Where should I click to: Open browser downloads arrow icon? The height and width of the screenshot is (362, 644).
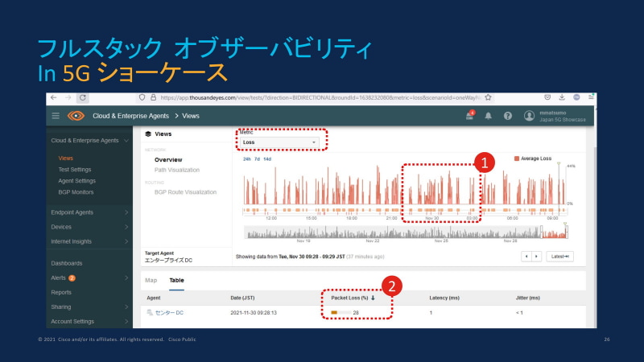pyautogui.click(x=562, y=97)
